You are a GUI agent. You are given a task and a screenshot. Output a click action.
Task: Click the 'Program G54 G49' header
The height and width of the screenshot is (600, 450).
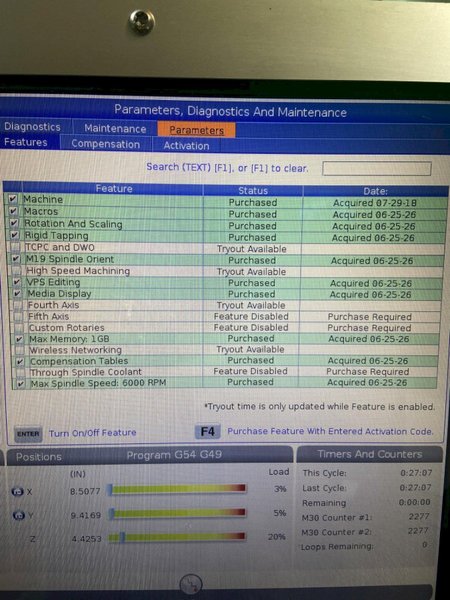click(x=174, y=455)
